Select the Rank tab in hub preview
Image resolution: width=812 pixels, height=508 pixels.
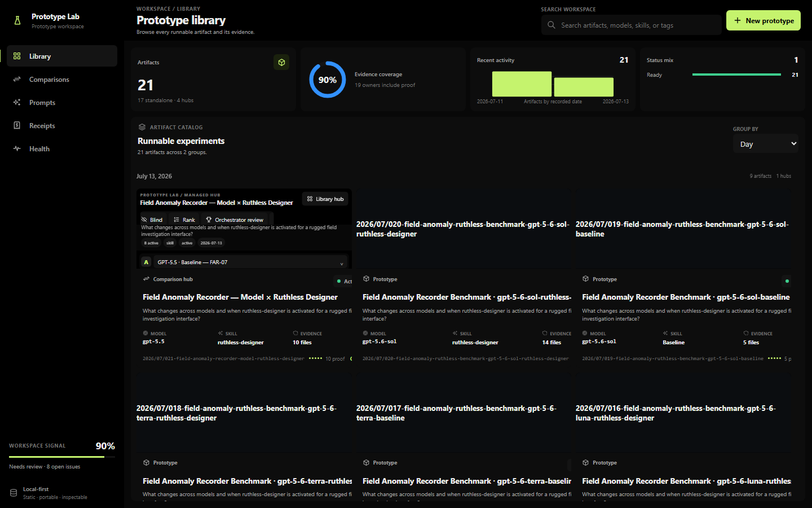[x=184, y=220]
